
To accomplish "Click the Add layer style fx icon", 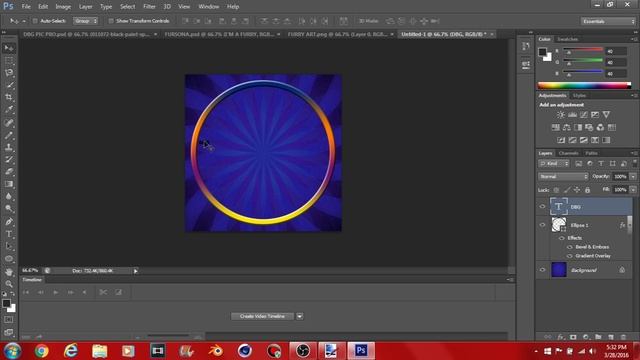I will [x=560, y=337].
